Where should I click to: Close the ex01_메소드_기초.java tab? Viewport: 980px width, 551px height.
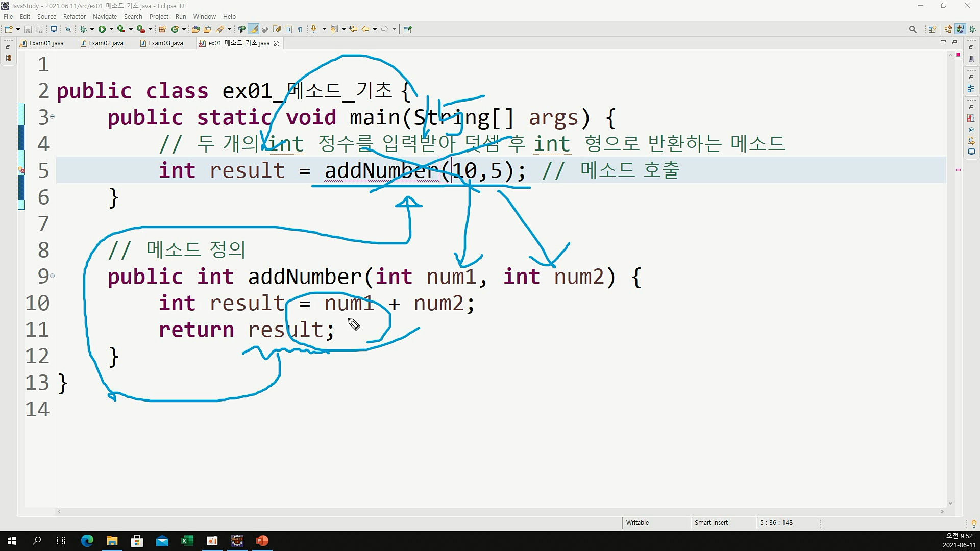(x=277, y=43)
